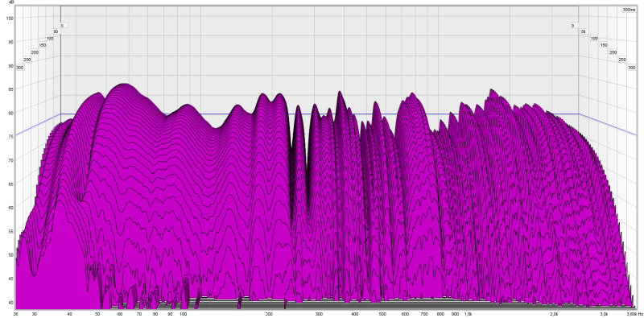The image size is (644, 318).
Task: Select the 100 ms label on left time axis
Action: coord(50,38)
